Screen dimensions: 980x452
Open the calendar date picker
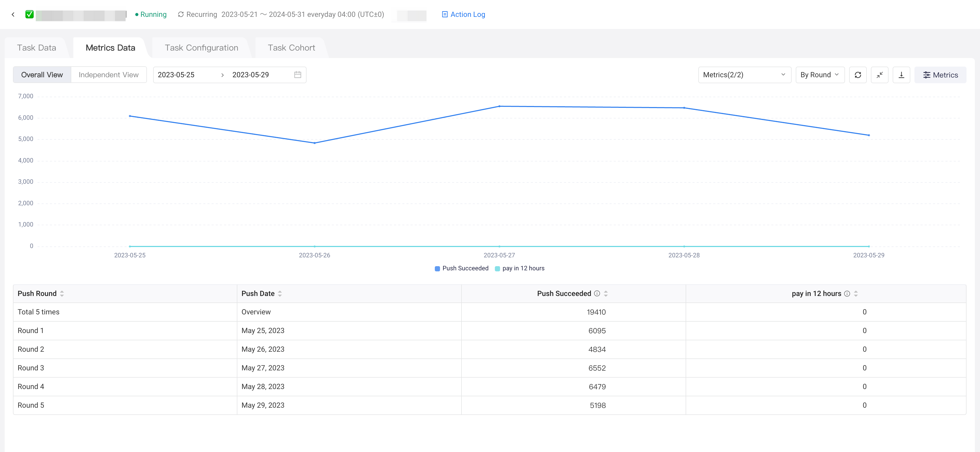click(297, 75)
